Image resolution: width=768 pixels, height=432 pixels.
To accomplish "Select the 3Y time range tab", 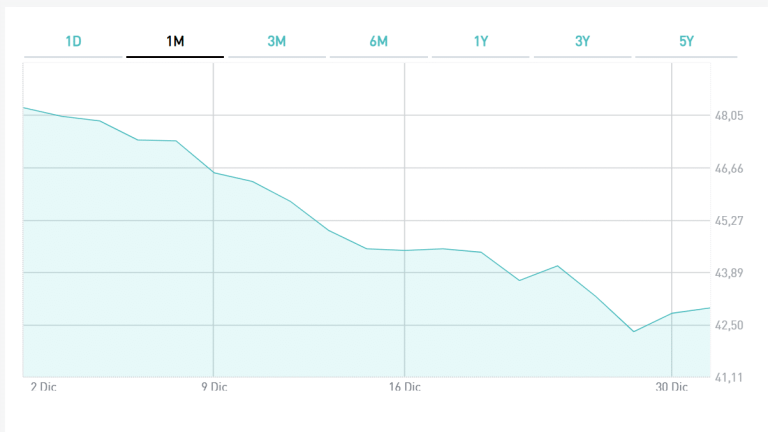I will (x=583, y=41).
